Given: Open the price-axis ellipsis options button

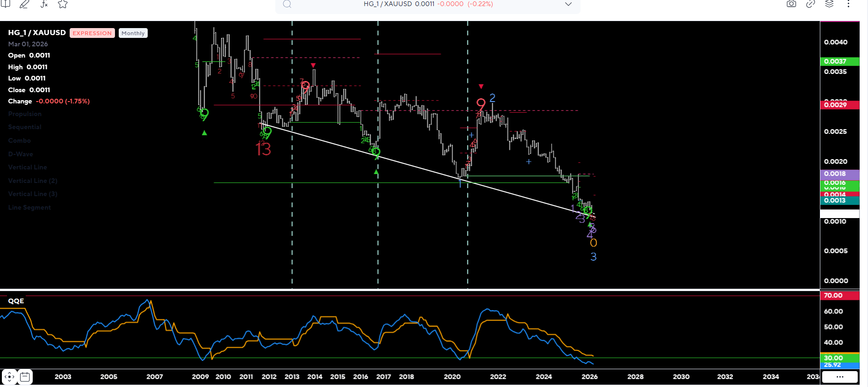Looking at the screenshot, I should pyautogui.click(x=840, y=377).
